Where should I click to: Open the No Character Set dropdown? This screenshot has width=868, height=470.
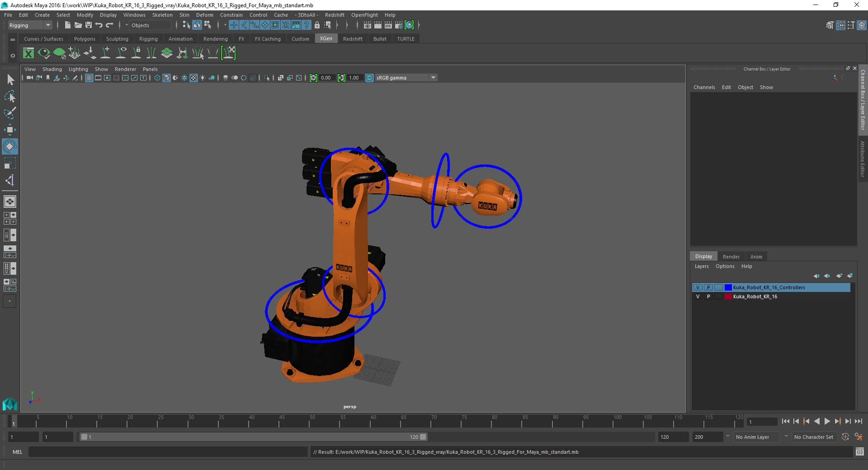pyautogui.click(x=814, y=437)
